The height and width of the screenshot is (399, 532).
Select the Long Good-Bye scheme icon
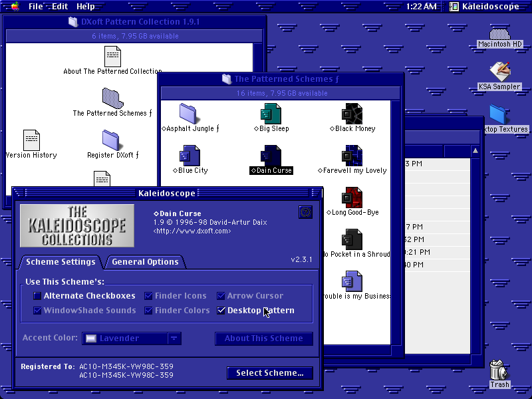352,198
